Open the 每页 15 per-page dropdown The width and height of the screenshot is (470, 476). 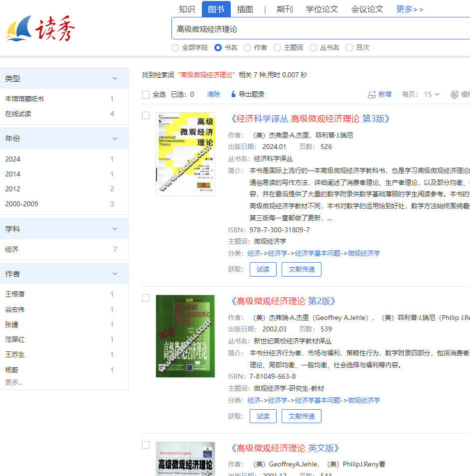(x=432, y=94)
